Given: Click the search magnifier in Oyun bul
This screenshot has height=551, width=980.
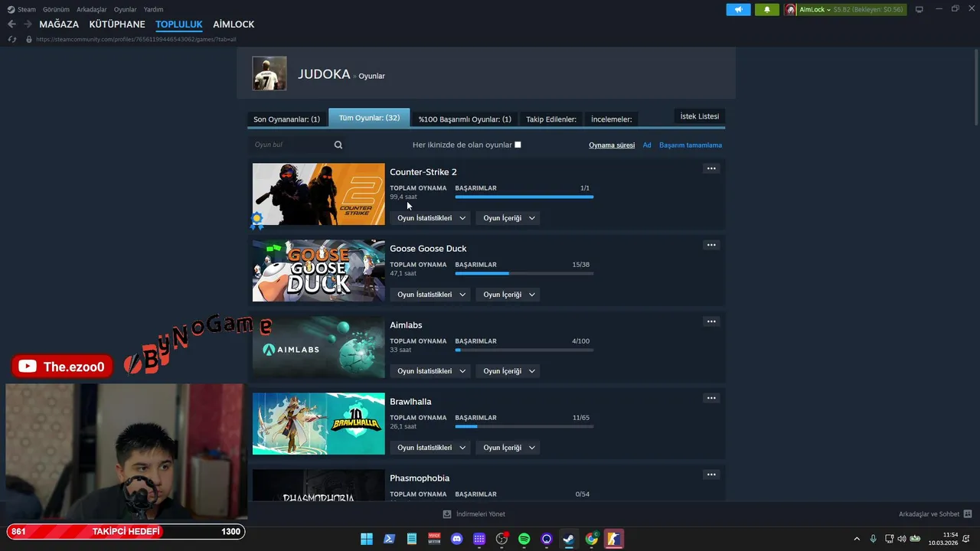Looking at the screenshot, I should (x=338, y=145).
